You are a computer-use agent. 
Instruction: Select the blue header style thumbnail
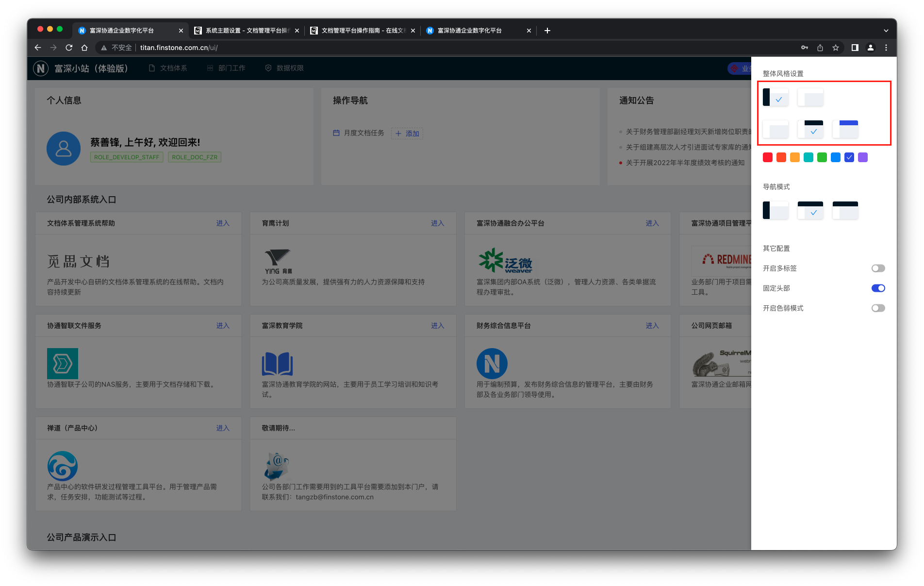(845, 129)
